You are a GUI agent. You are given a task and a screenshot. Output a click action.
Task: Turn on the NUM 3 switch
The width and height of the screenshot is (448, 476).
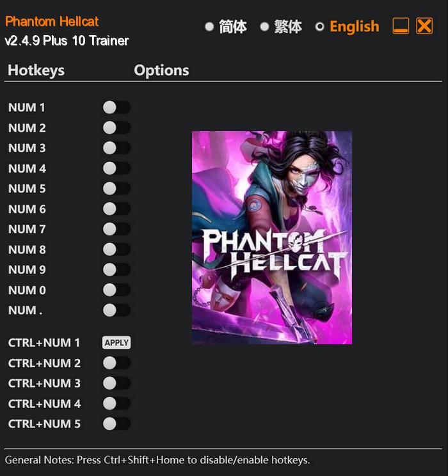click(116, 148)
